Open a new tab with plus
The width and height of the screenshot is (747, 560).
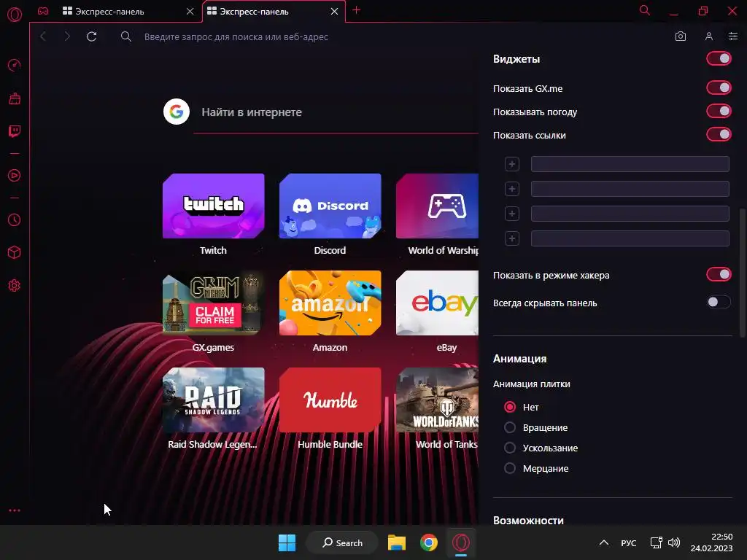coord(356,10)
